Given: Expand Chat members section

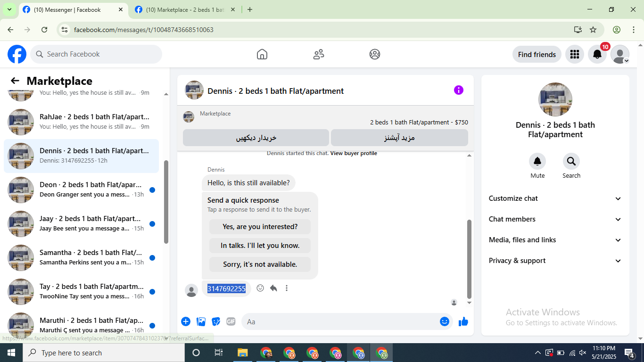Looking at the screenshot, I should tap(555, 219).
